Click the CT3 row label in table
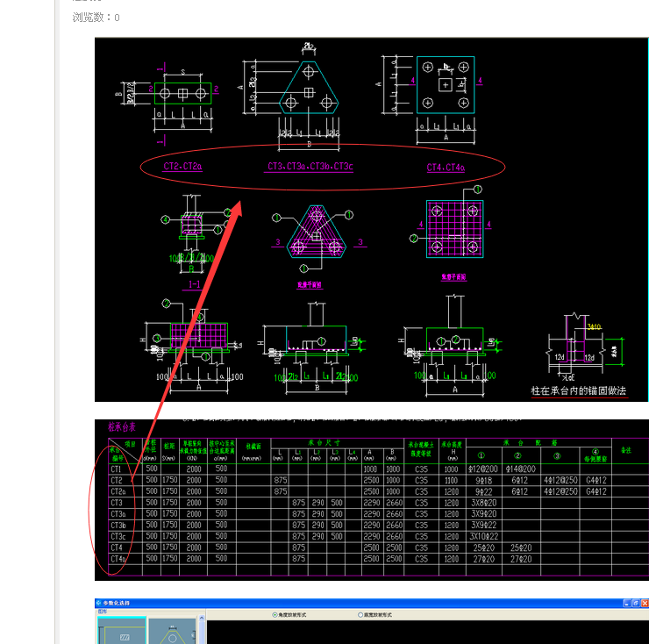Screen dimensions: 649x644 [x=117, y=503]
